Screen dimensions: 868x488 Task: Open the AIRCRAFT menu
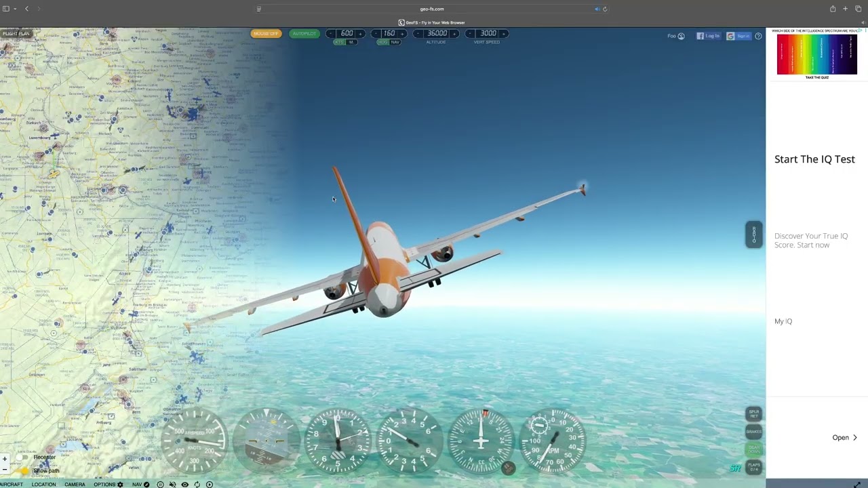pos(12,485)
